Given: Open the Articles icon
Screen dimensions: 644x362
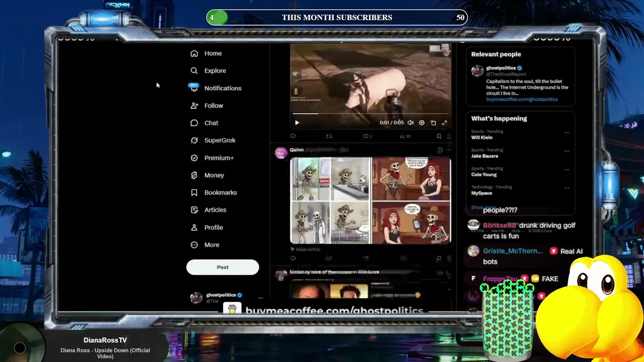Looking at the screenshot, I should pyautogui.click(x=194, y=210).
